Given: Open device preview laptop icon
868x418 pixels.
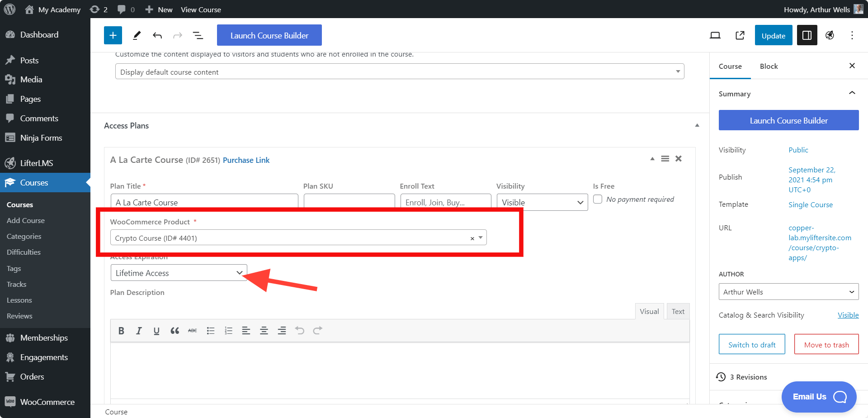Looking at the screenshot, I should (x=715, y=35).
